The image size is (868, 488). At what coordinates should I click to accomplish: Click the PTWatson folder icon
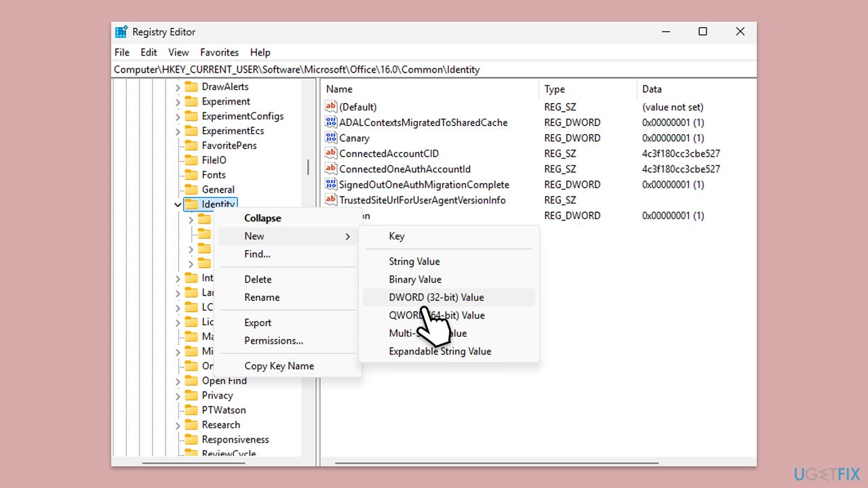coord(191,410)
